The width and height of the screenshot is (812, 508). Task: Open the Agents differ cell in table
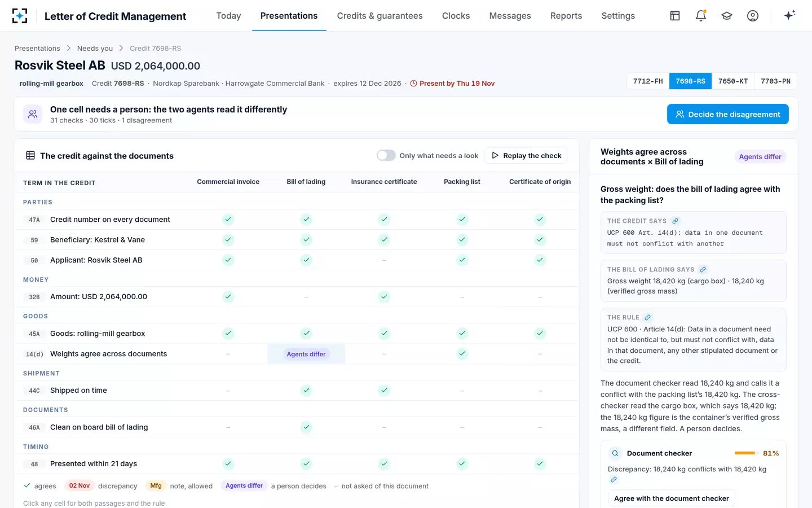point(306,354)
